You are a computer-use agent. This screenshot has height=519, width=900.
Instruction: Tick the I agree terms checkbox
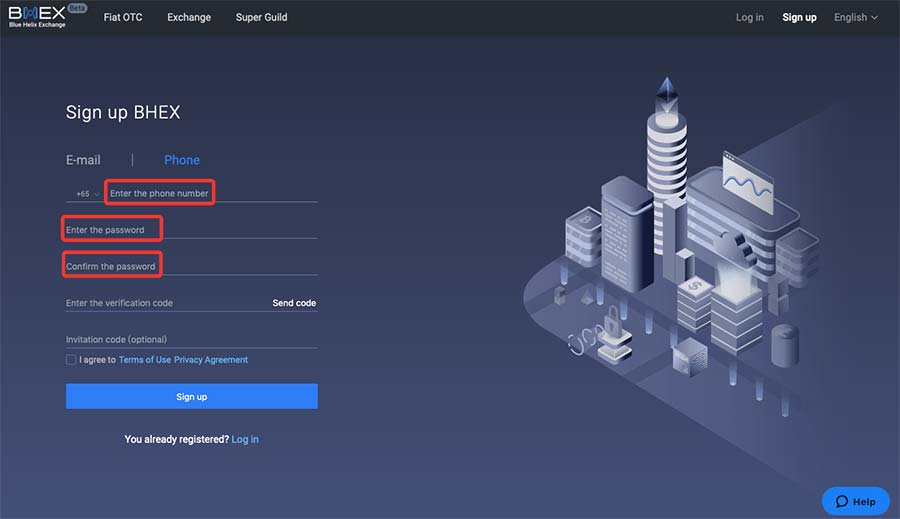click(71, 360)
